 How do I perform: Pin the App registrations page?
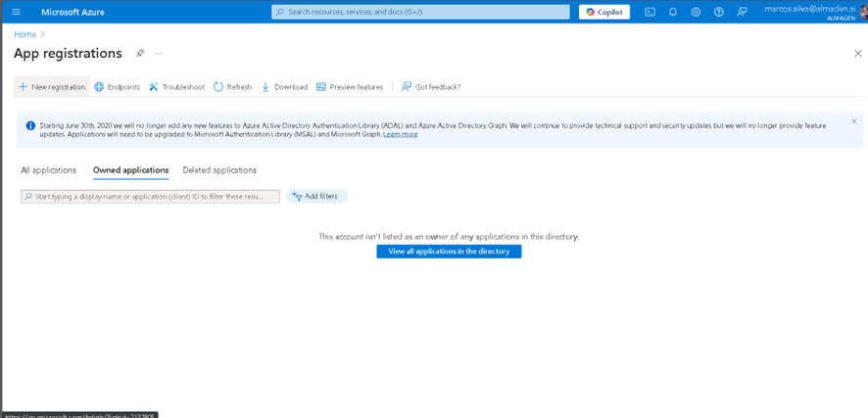tap(140, 53)
